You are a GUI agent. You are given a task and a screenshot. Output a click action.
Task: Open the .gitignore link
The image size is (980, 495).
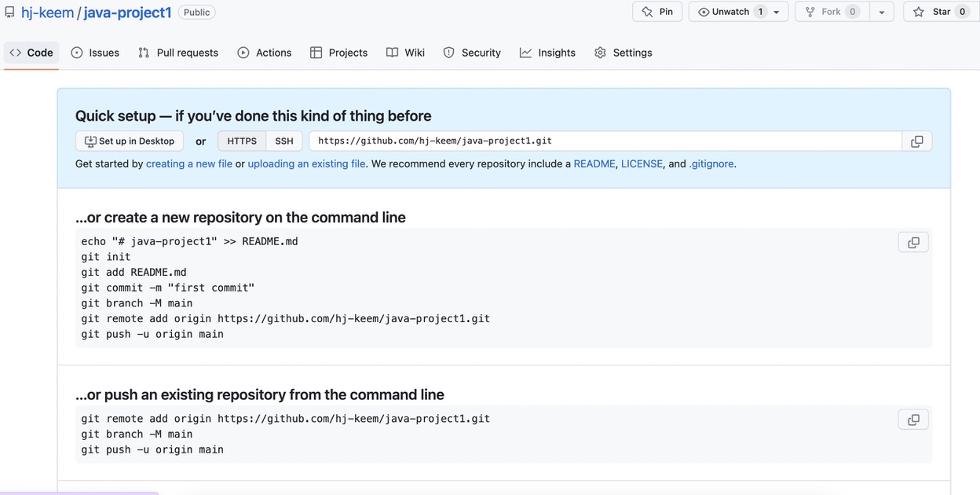(x=711, y=164)
